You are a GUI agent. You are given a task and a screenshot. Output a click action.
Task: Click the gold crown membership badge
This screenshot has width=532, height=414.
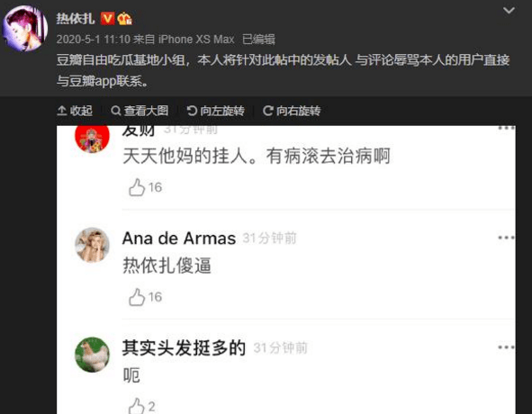coord(124,19)
